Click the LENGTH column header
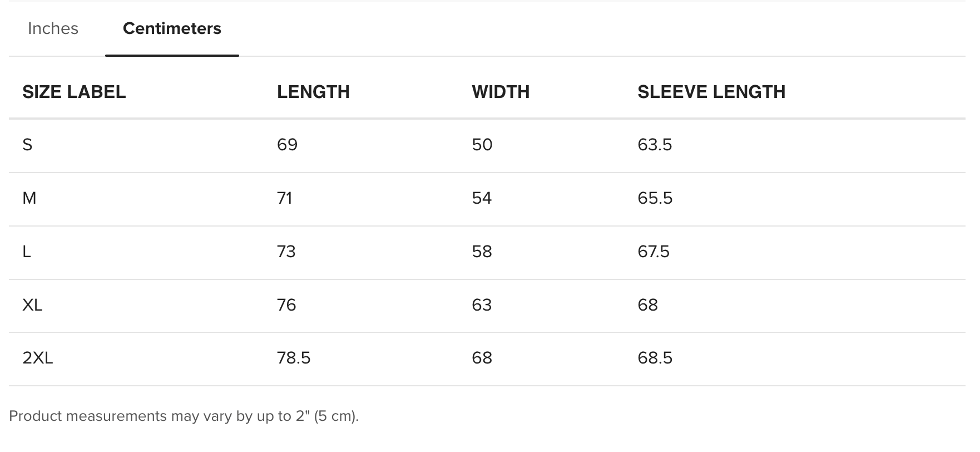The height and width of the screenshot is (452, 980). pyautogui.click(x=313, y=92)
